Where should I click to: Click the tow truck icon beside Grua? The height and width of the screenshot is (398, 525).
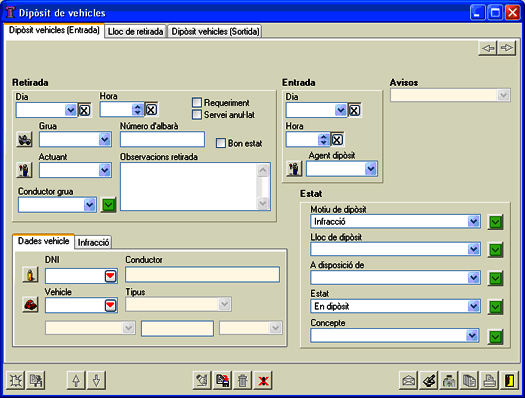click(24, 139)
